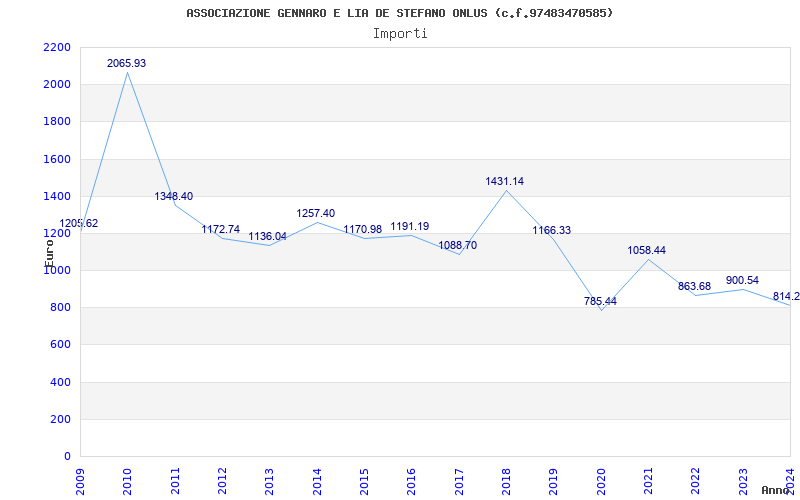Viewport: 800px width, 500px height.
Task: Click the 2200 y-axis tick label
Action: point(57,47)
